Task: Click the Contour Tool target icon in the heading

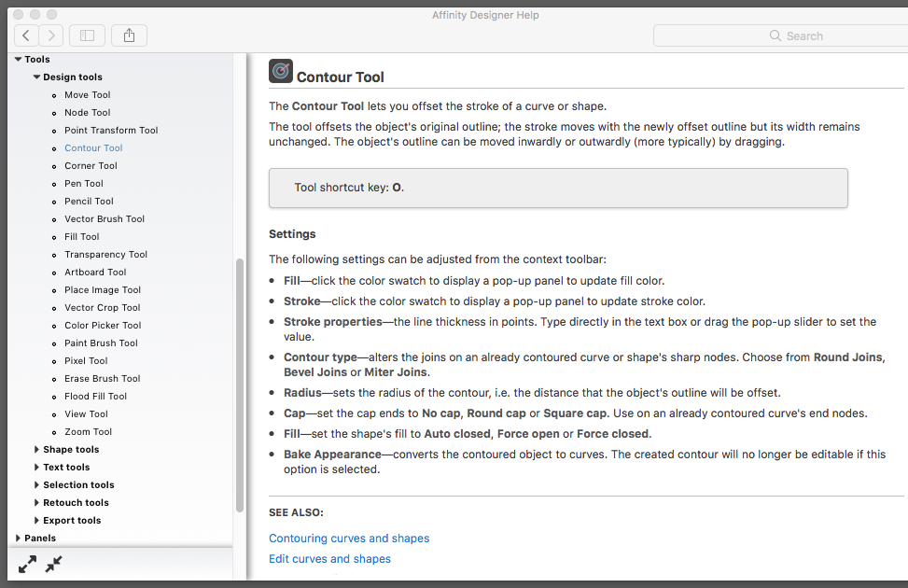Action: point(281,71)
